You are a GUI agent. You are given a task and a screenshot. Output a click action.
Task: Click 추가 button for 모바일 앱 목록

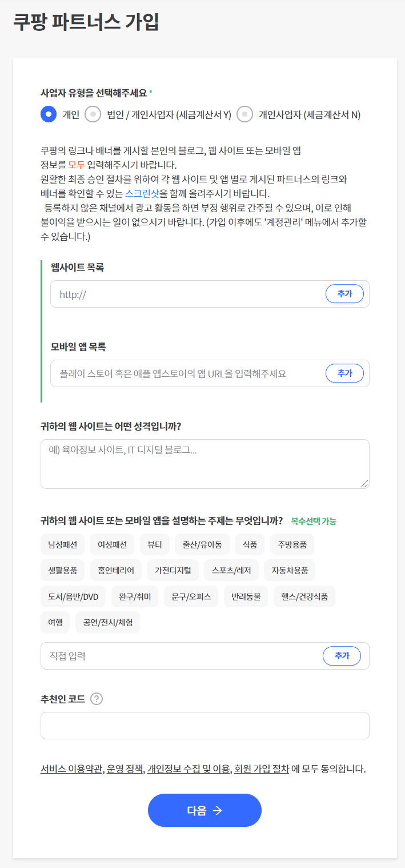pyautogui.click(x=344, y=373)
